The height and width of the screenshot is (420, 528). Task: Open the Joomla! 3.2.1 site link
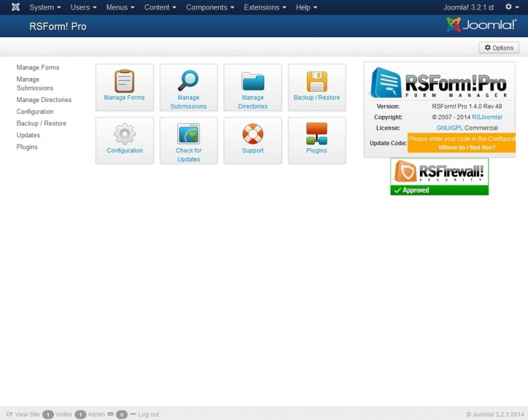(x=469, y=7)
